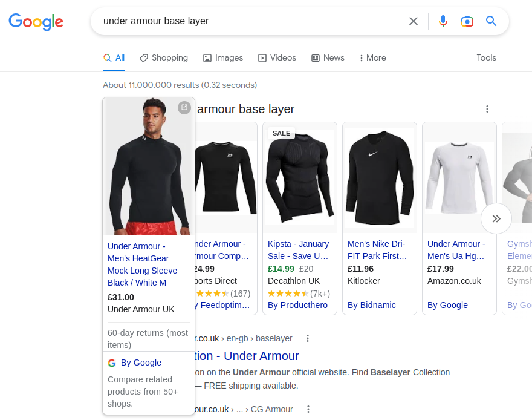Open the 'Under Armour' result title link
Image resolution: width=532 pixels, height=420 pixels.
pyautogui.click(x=247, y=356)
